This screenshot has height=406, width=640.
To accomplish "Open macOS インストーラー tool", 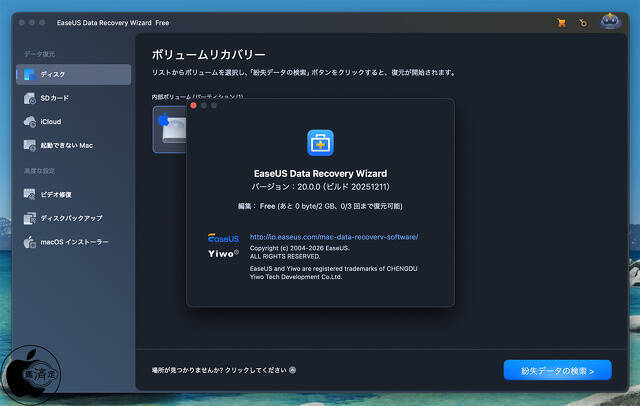I will click(73, 242).
